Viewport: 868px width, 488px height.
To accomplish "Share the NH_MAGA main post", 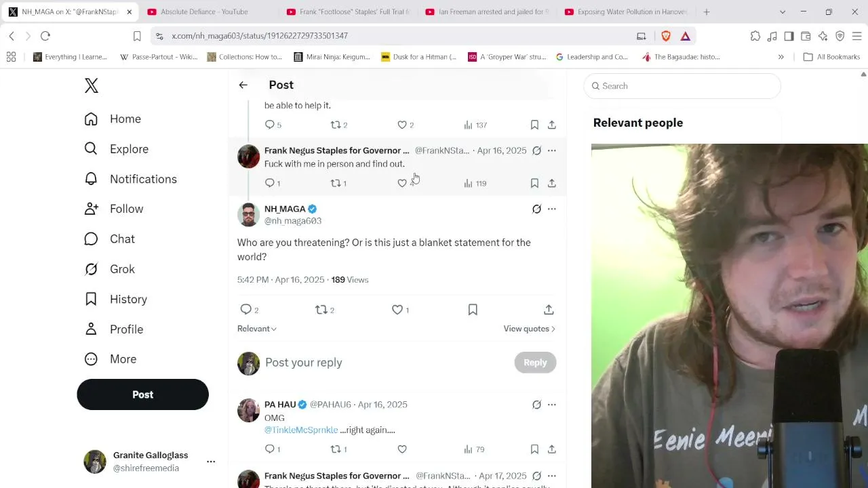I will [549, 310].
